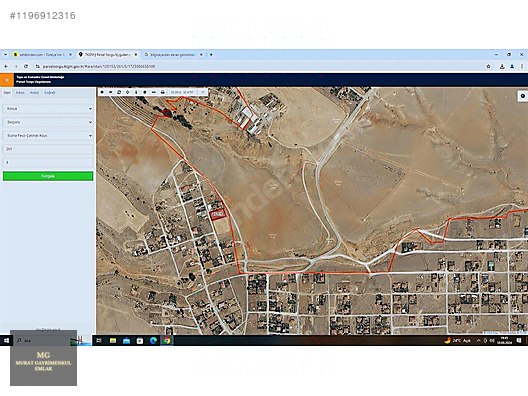Switch to the İdari tab
Screen dimensions: 528x396
point(7,93)
